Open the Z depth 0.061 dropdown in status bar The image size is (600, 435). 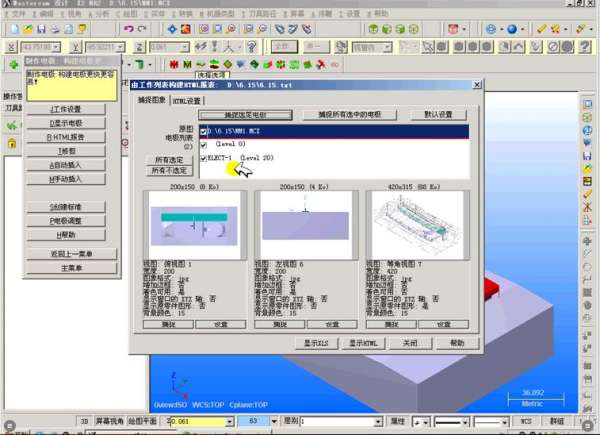coord(230,422)
